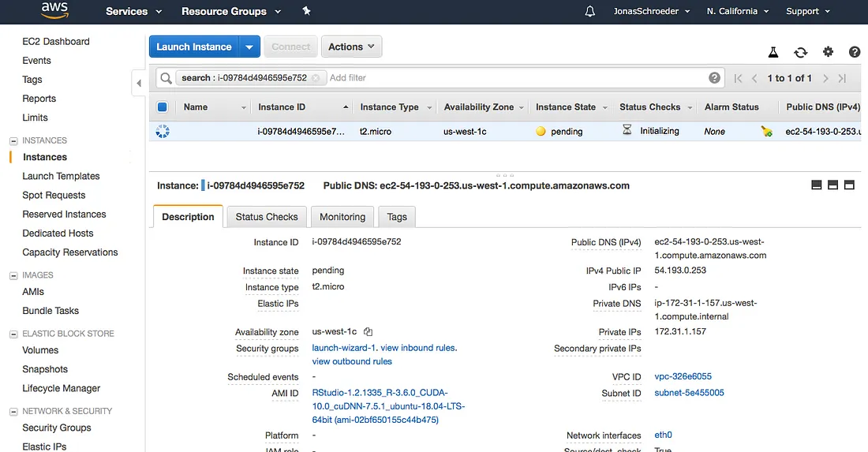Select the t2.micro instance type cell

pyautogui.click(x=376, y=132)
